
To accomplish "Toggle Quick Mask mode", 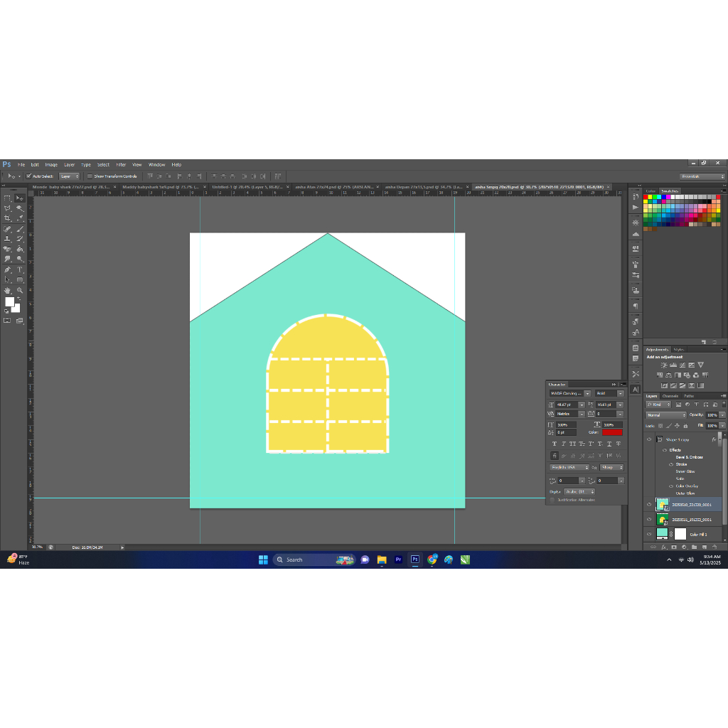I will click(7, 321).
